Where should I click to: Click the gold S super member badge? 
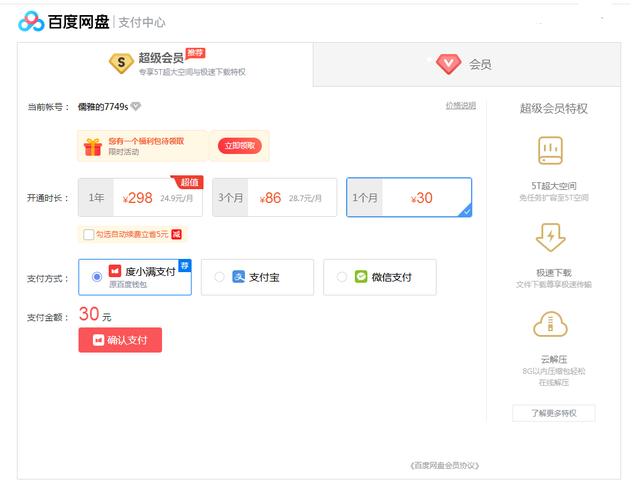121,63
